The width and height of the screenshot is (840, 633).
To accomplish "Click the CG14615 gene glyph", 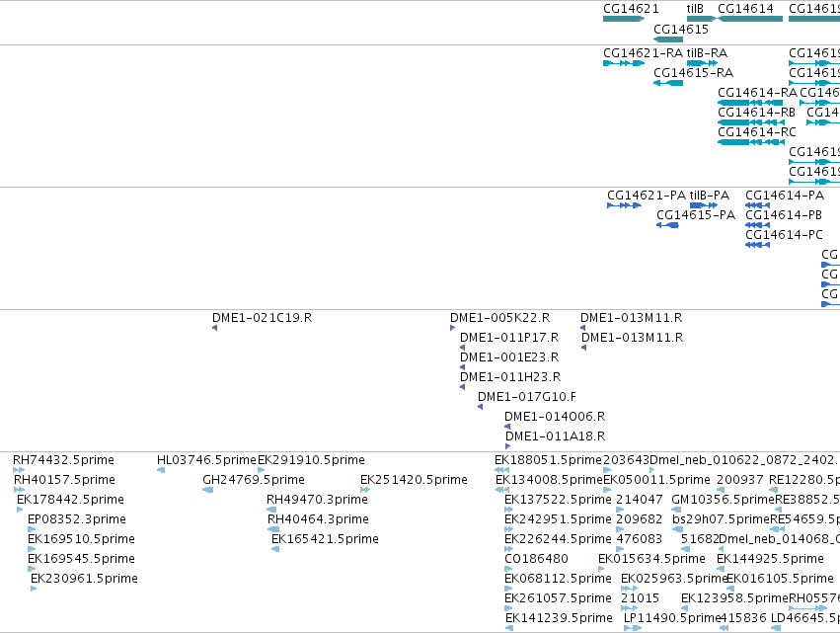I will tap(668, 40).
